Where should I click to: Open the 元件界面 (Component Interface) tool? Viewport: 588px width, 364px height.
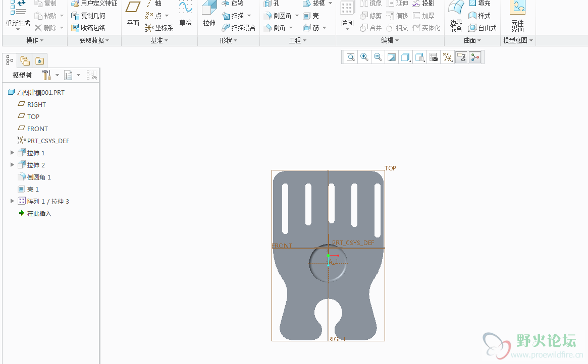tap(517, 16)
